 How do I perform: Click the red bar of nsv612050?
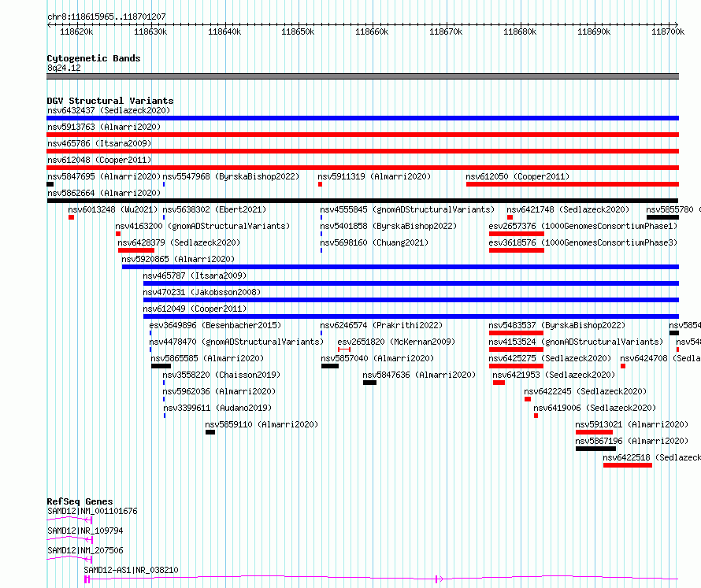click(573, 184)
